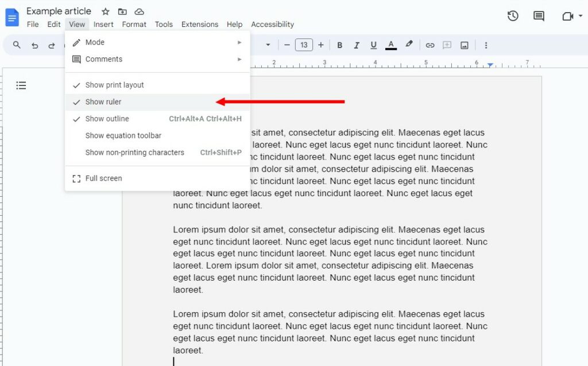The width and height of the screenshot is (588, 366).
Task: Open the Tools menu
Action: 164,24
